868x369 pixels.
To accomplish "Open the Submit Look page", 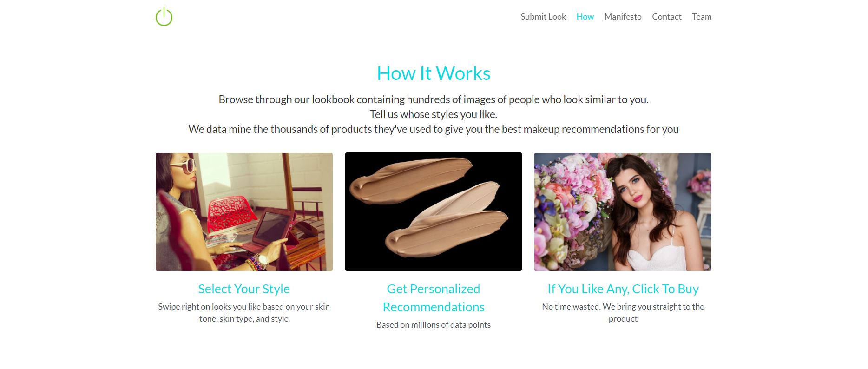I will click(x=543, y=16).
